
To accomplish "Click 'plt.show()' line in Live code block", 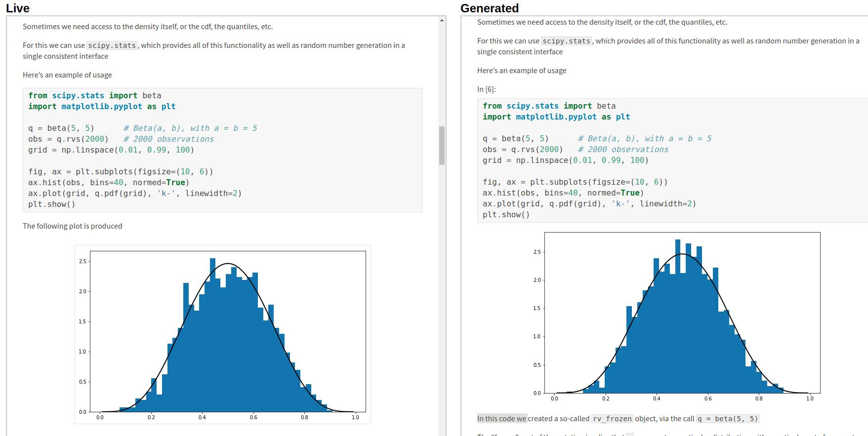I will pyautogui.click(x=52, y=204).
